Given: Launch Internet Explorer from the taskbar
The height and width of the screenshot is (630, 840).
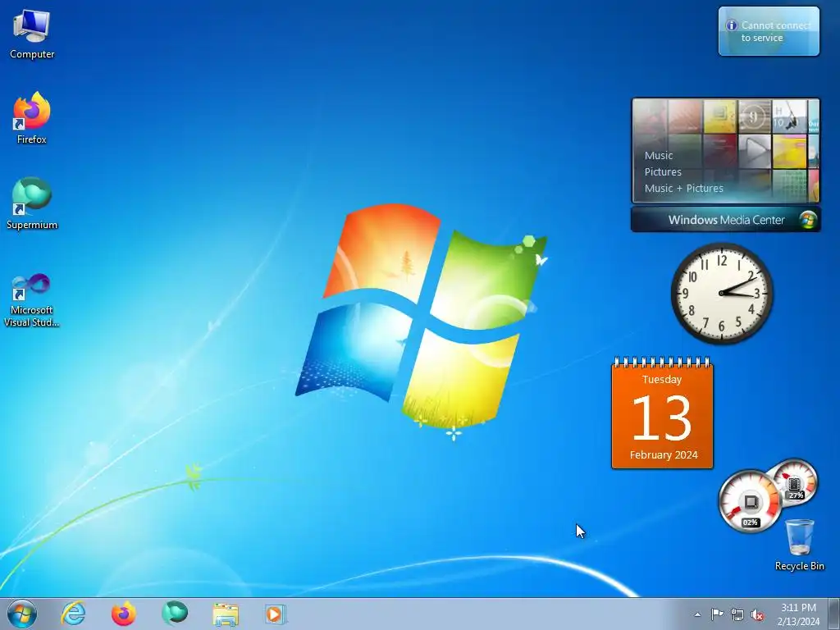Looking at the screenshot, I should pyautogui.click(x=73, y=614).
